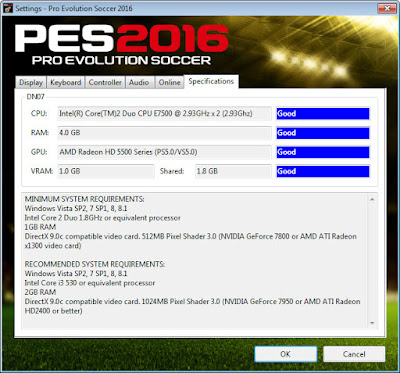
Task: Click the blue Good rating bar for RAM
Action: [323, 133]
